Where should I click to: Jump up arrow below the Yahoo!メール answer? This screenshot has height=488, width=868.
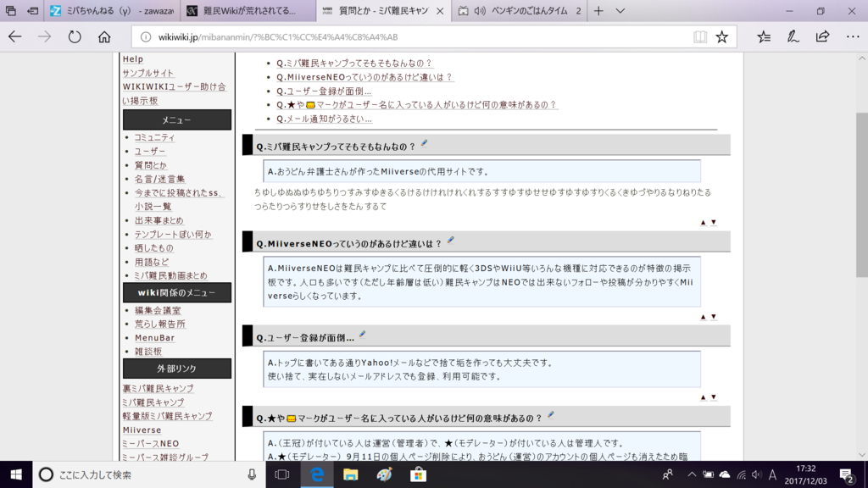[703, 397]
